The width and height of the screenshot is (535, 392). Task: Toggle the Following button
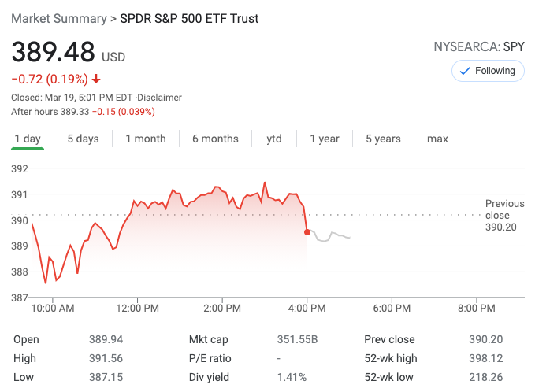(x=488, y=71)
